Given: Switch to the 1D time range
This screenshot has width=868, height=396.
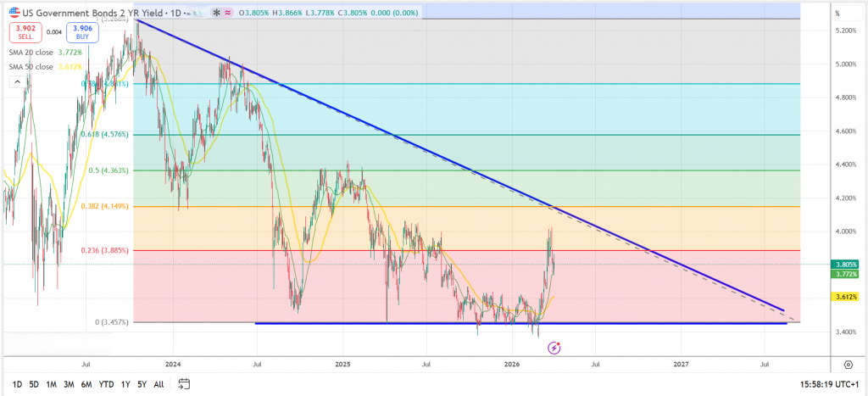Looking at the screenshot, I should (18, 384).
